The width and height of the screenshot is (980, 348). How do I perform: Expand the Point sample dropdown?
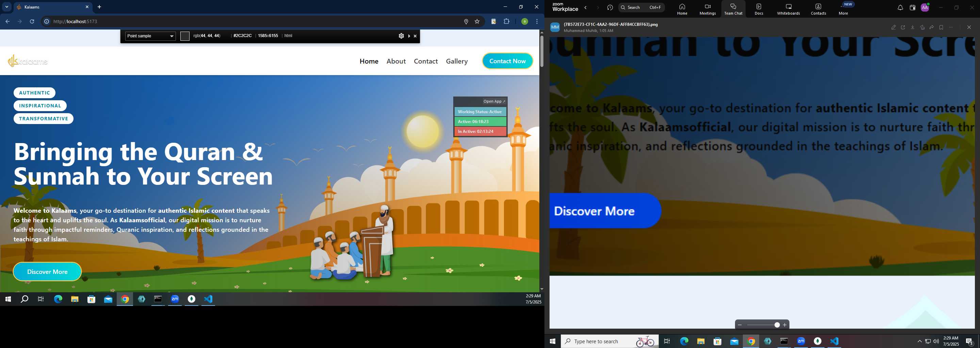[x=150, y=36]
